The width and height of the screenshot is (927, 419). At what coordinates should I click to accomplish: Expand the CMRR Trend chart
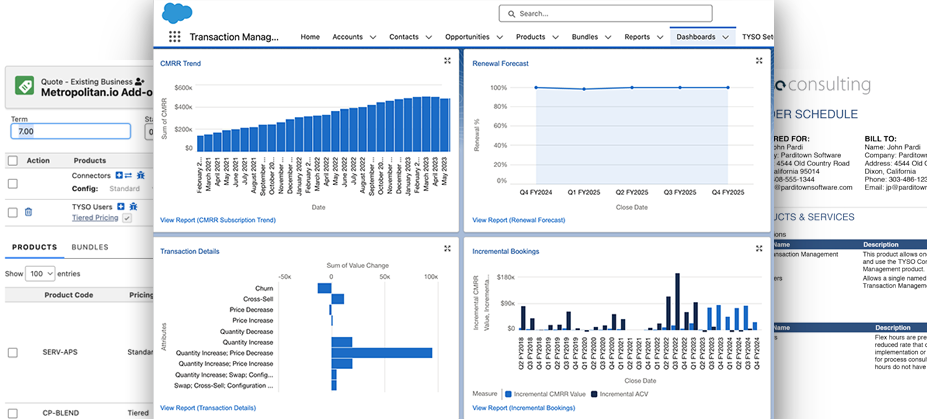447,61
